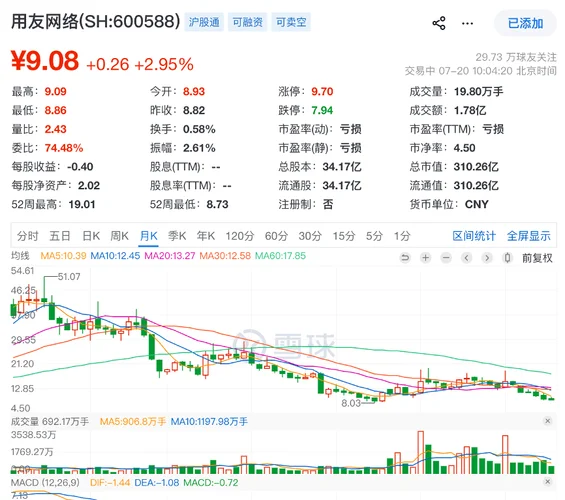Image resolution: width=565 pixels, height=500 pixels.
Task: Select the 月K tab
Action: pyautogui.click(x=148, y=236)
